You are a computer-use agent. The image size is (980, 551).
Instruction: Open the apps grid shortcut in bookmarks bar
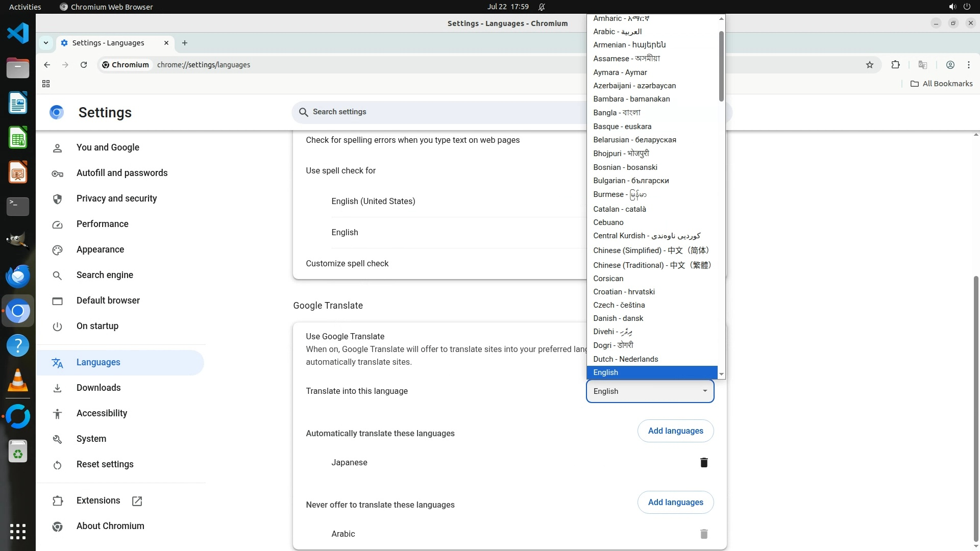coord(46,84)
